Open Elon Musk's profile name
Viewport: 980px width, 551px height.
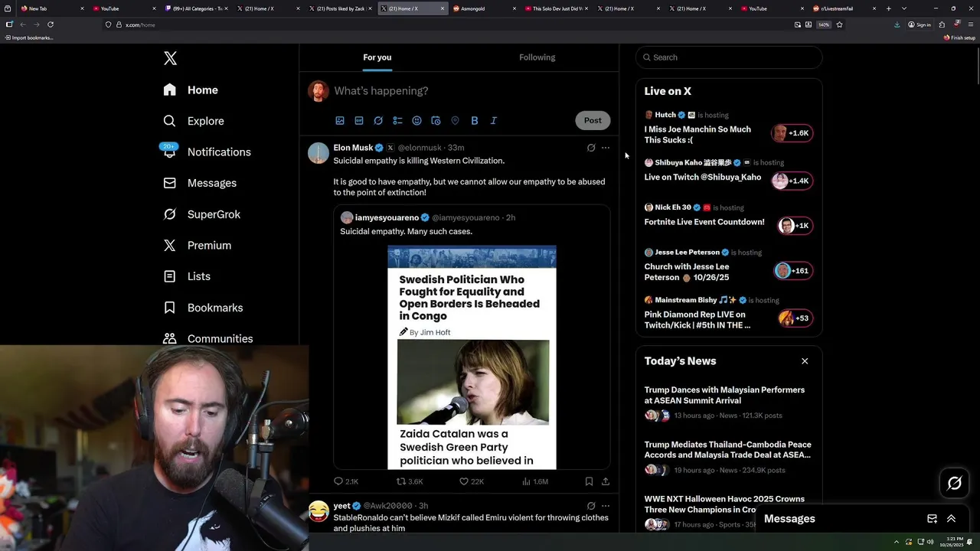[353, 148]
